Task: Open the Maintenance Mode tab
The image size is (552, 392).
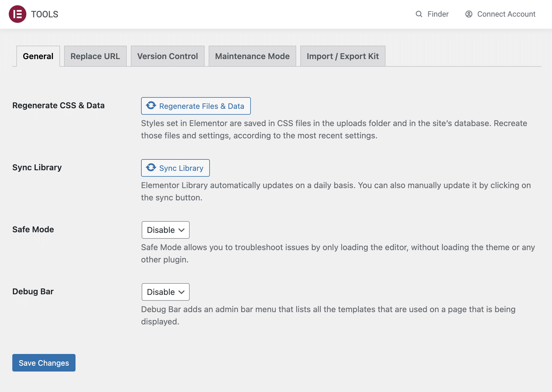Action: [x=252, y=56]
